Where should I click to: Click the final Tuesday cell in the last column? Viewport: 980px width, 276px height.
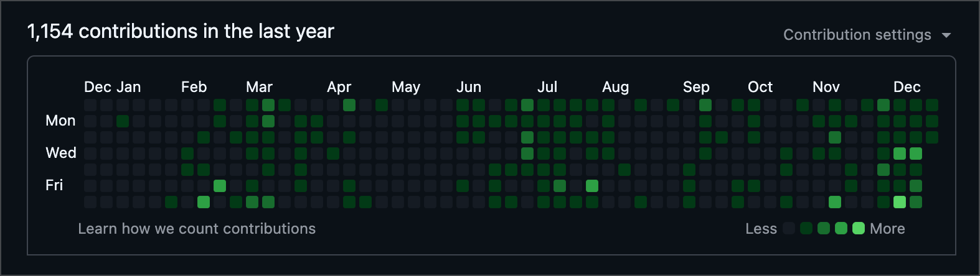[932, 137]
